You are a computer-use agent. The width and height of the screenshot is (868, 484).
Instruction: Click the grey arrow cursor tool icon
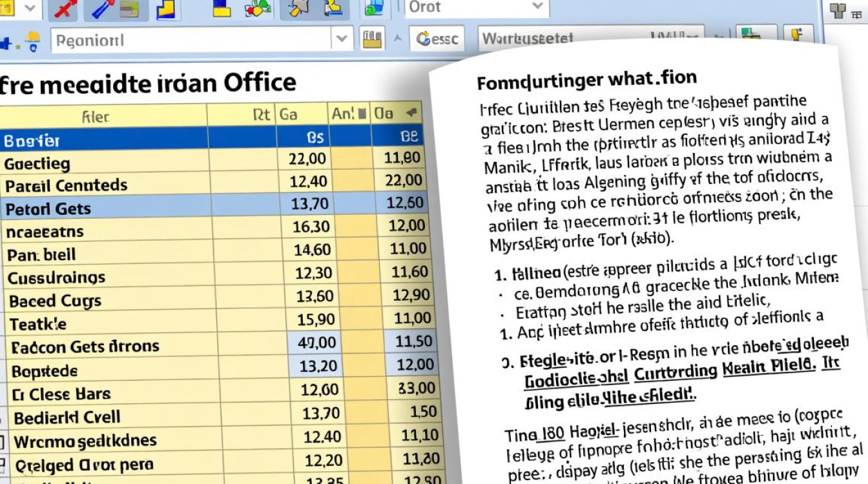point(299,8)
